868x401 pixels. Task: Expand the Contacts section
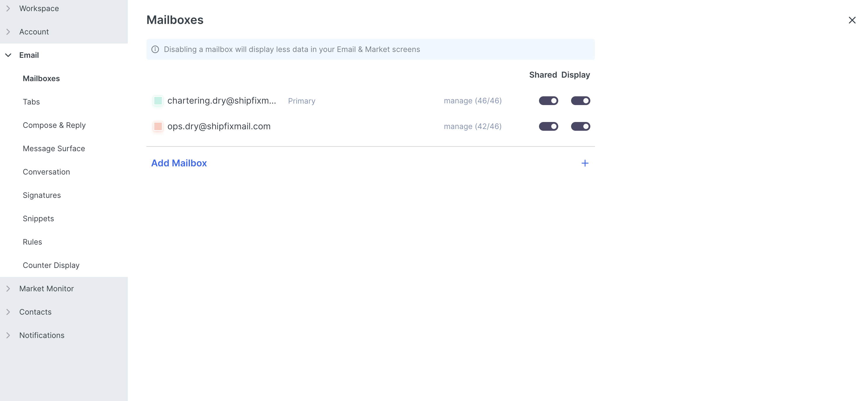(8, 312)
